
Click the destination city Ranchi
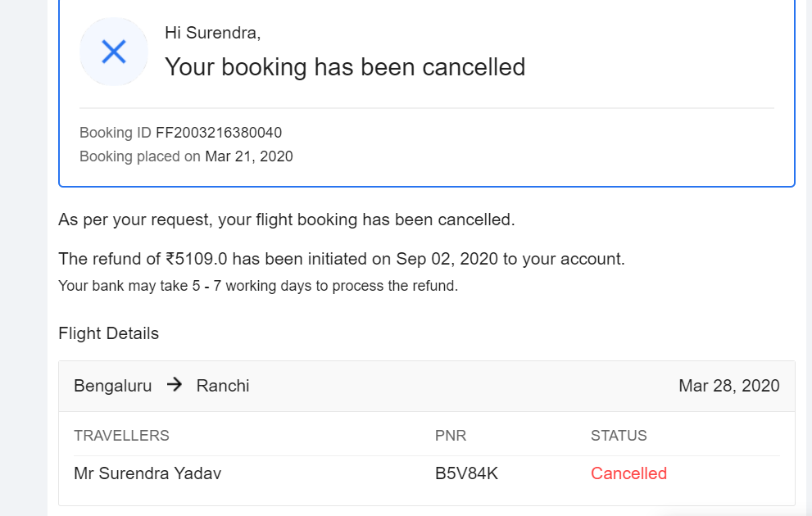click(x=223, y=386)
